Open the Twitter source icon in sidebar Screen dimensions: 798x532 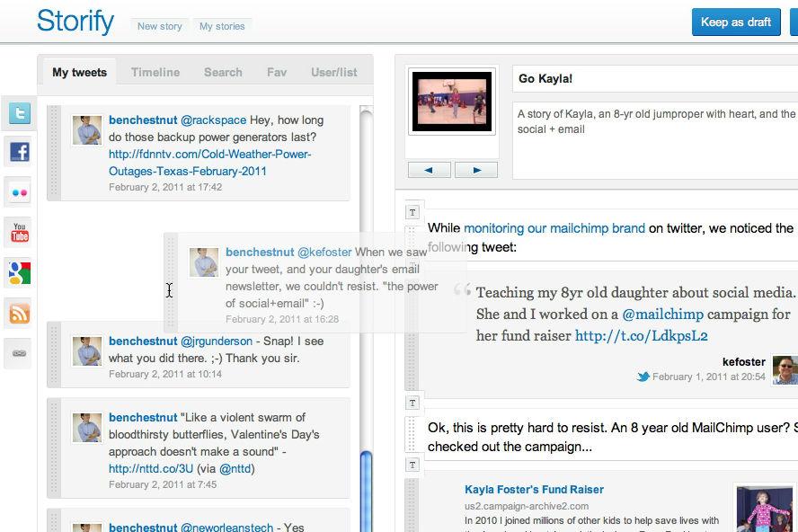pos(20,112)
